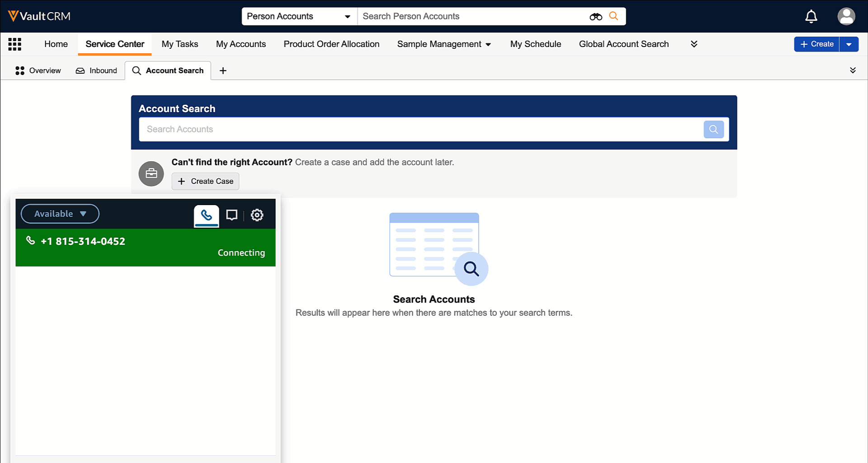Click the orange global search magnifier
The image size is (868, 463).
click(613, 16)
